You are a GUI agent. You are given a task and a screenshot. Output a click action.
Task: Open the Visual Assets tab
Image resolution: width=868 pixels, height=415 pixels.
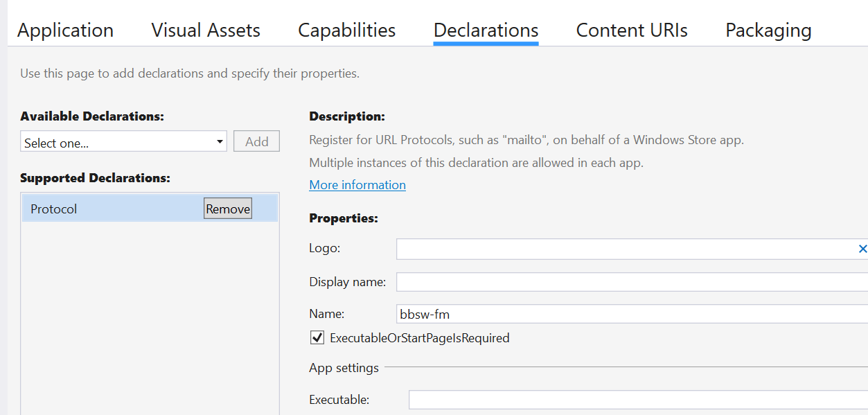click(205, 30)
